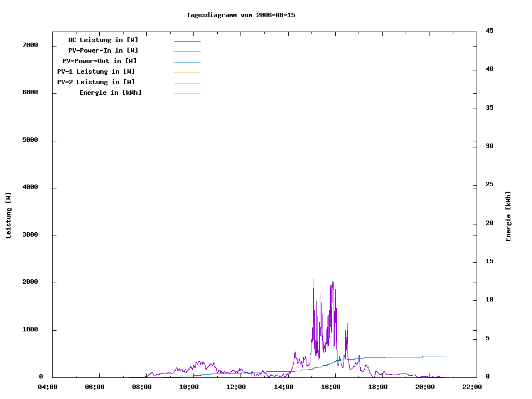Click the right axis title Energie [kWh]
This screenshot has height=399, width=532.
click(x=509, y=216)
